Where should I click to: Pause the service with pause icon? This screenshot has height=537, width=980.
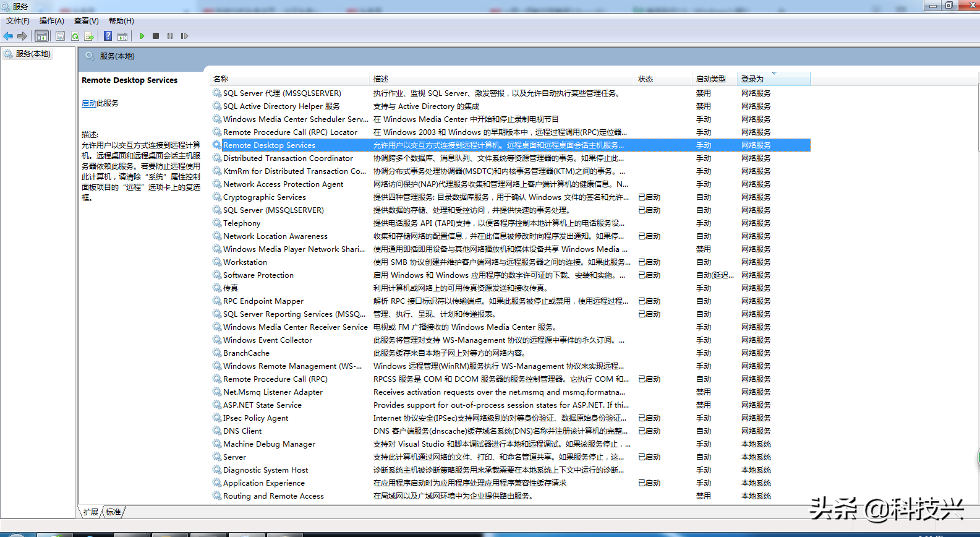coord(170,36)
